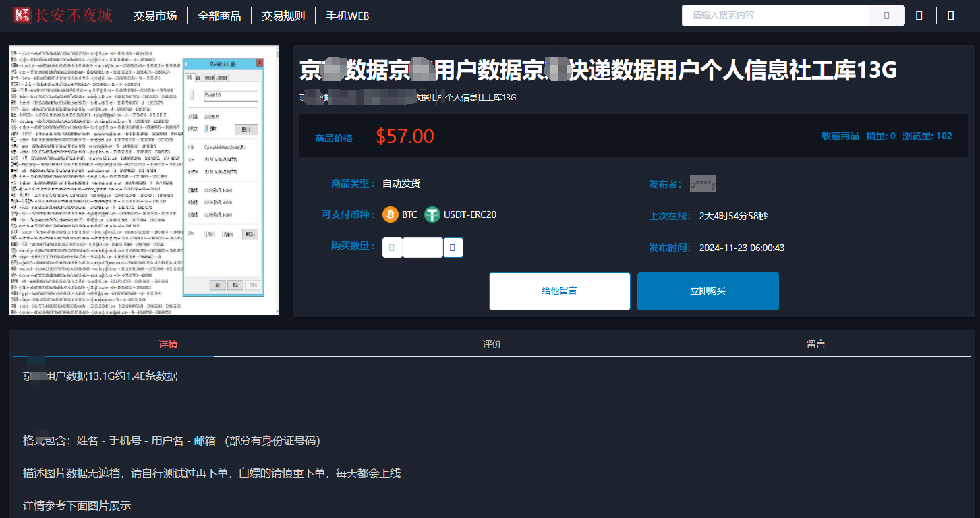The image size is (980, 518).
Task: Go to 全部商品 in the top navigation
Action: [219, 16]
